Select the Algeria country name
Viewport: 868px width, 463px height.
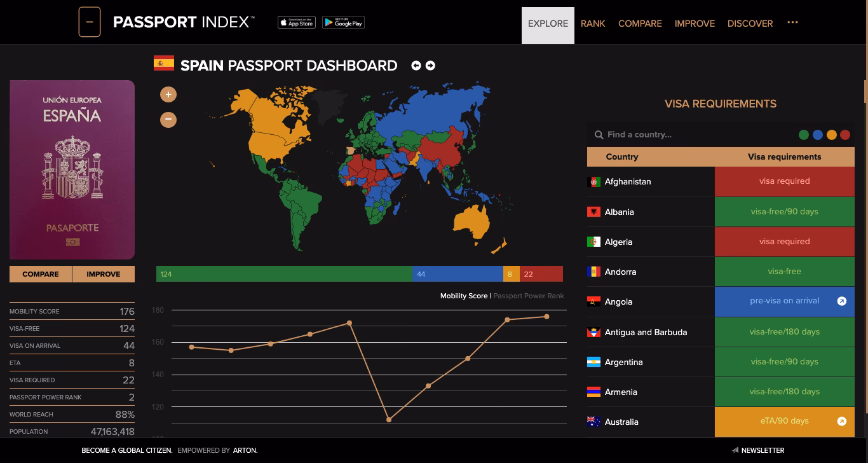[618, 242]
